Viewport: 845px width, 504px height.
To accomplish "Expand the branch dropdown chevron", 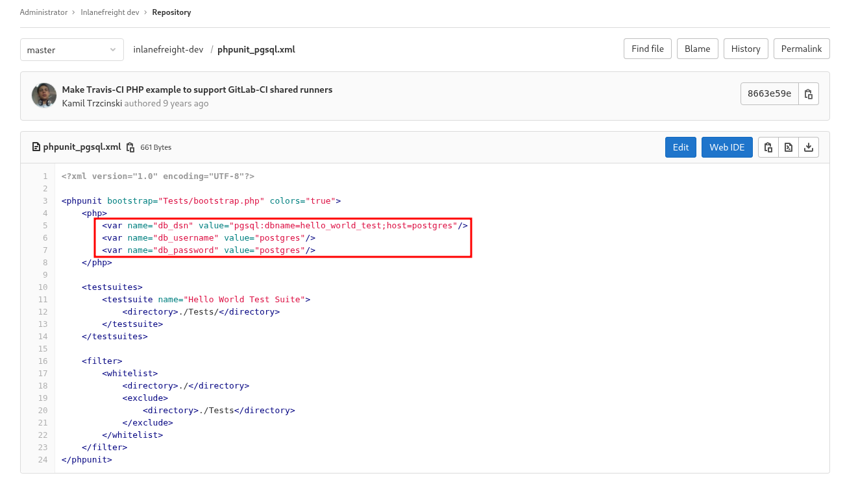I will 112,49.
